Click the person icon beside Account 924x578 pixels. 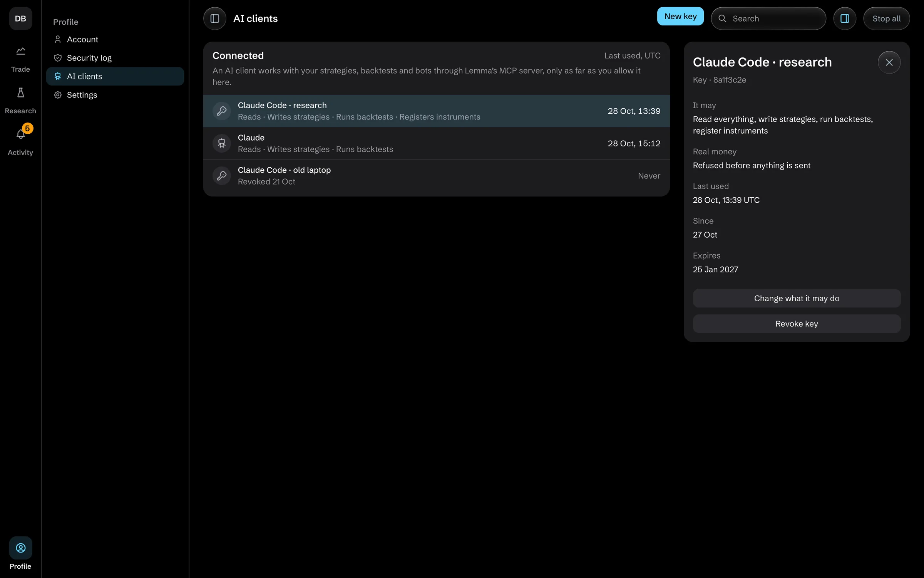(58, 39)
